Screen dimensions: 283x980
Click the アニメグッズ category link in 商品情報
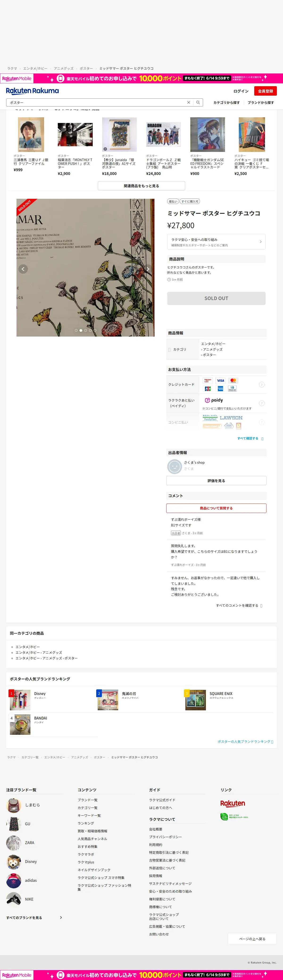(212, 349)
